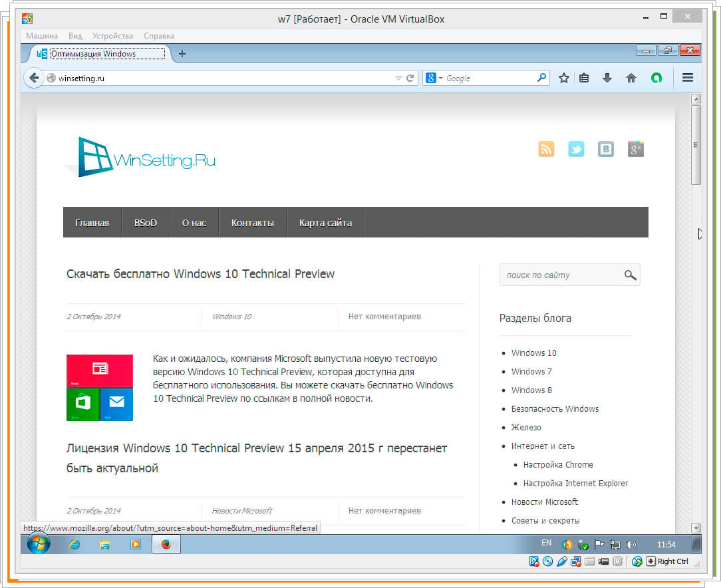Screen dimensions: 721x588
Task: Open the Карта сайта navigation link
Action: coord(325,223)
